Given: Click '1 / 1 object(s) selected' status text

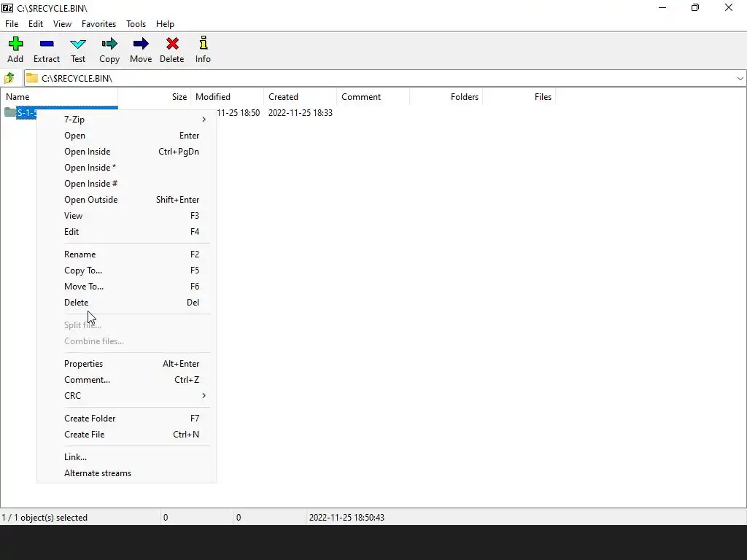Looking at the screenshot, I should click(x=44, y=518).
